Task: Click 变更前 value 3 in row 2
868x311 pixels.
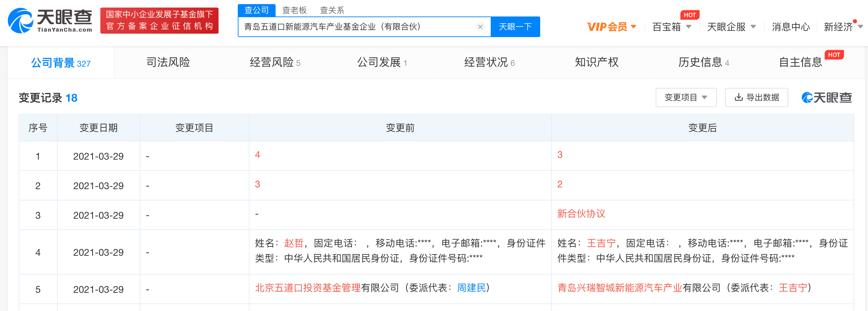Action: 257,184
